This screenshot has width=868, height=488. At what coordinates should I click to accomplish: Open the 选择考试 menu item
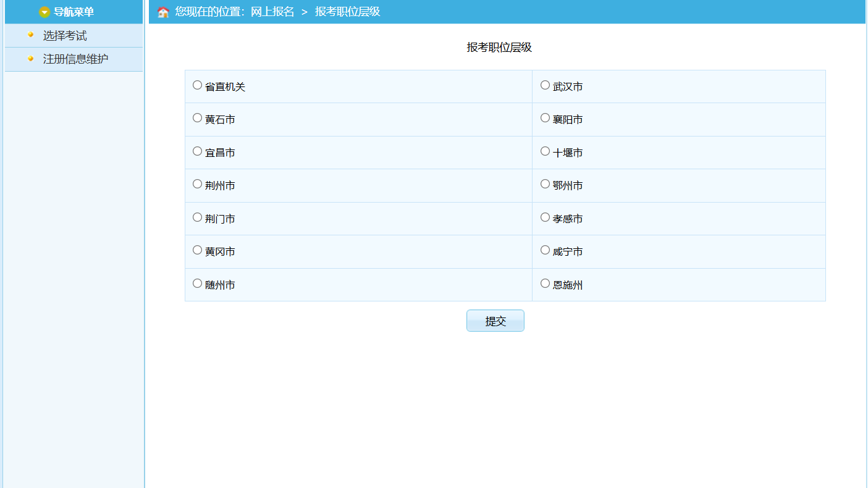point(65,36)
